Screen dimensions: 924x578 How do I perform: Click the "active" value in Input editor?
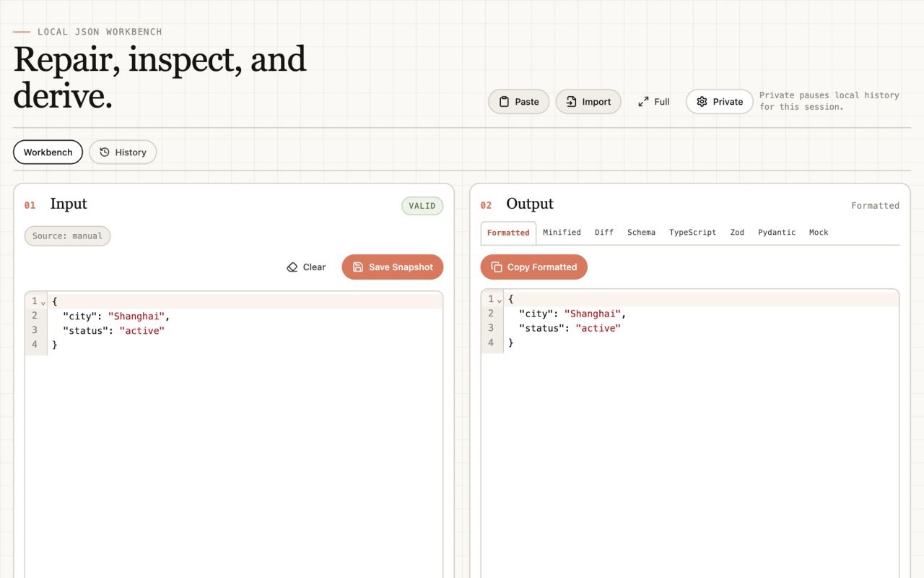click(142, 330)
